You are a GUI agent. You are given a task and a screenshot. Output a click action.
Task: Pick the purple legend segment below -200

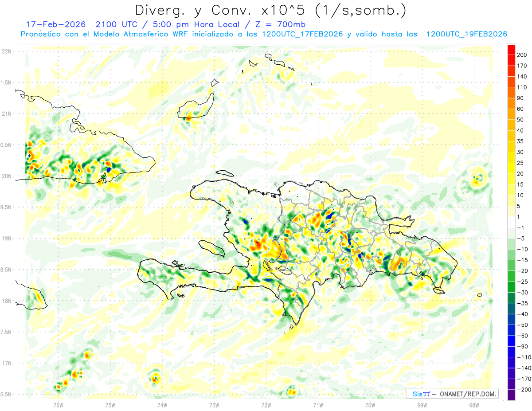[512, 395]
